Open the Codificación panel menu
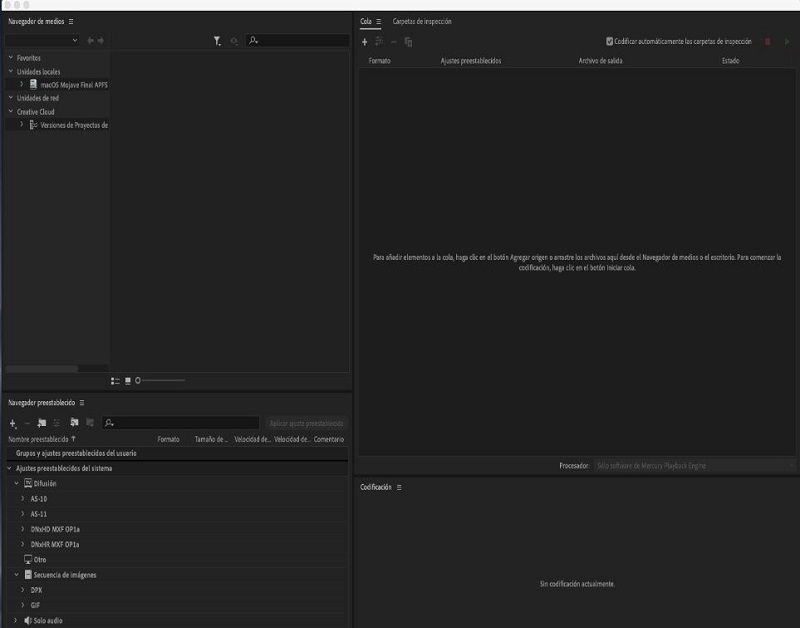The height and width of the screenshot is (628, 800). click(399, 487)
